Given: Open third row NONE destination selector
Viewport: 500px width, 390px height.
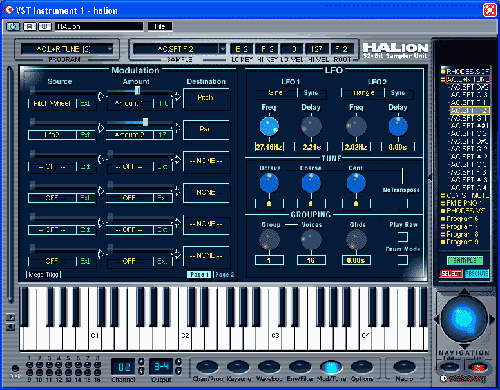Looking at the screenshot, I should pyautogui.click(x=206, y=161).
